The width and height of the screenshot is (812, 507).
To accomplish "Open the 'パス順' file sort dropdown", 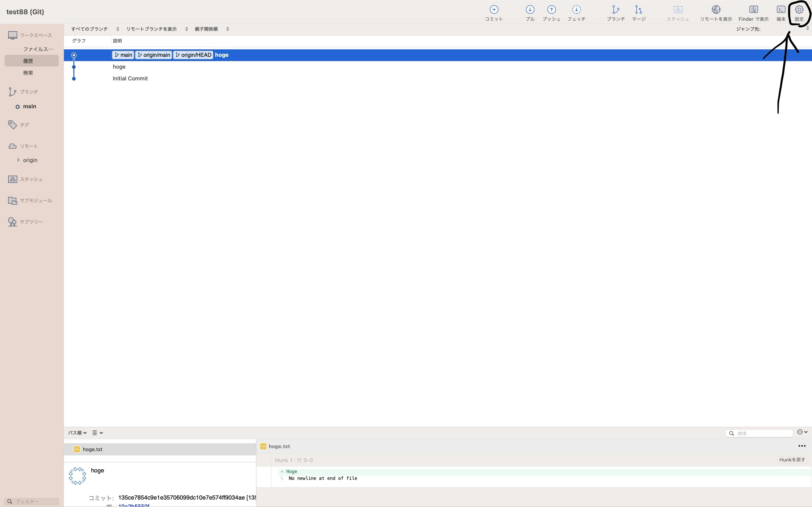I will coord(77,433).
